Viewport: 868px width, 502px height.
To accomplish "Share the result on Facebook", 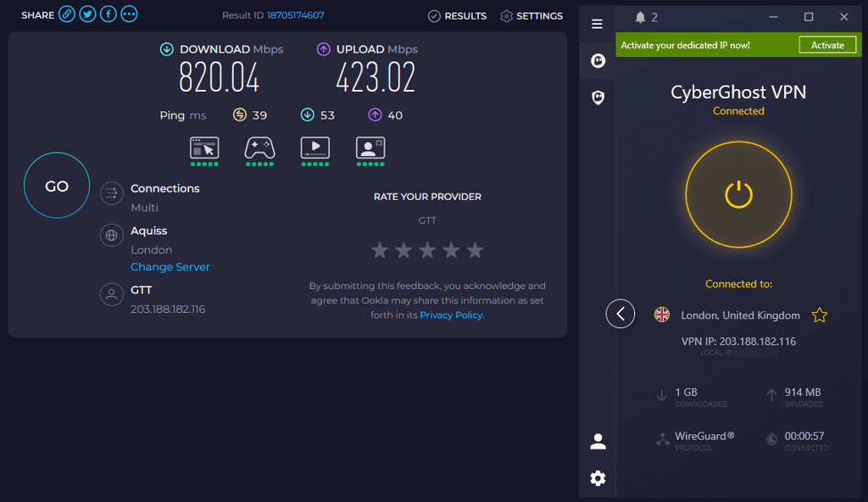I will coord(108,14).
